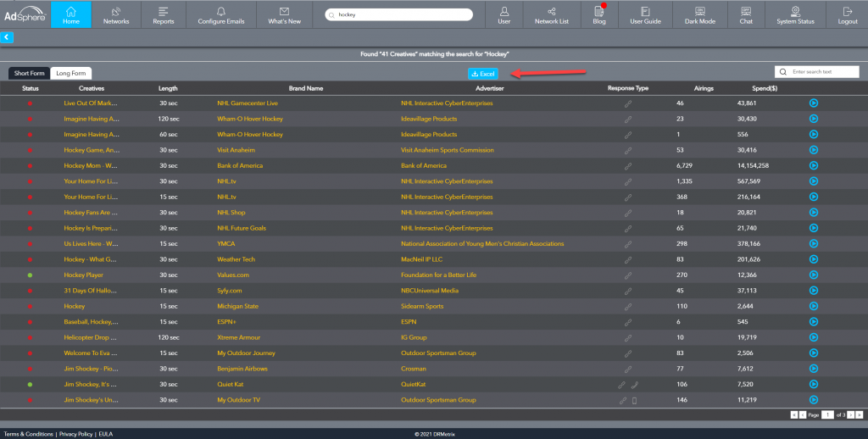Viewport: 868px width, 439px height.
Task: Click the AdSphere logo
Action: (25, 14)
